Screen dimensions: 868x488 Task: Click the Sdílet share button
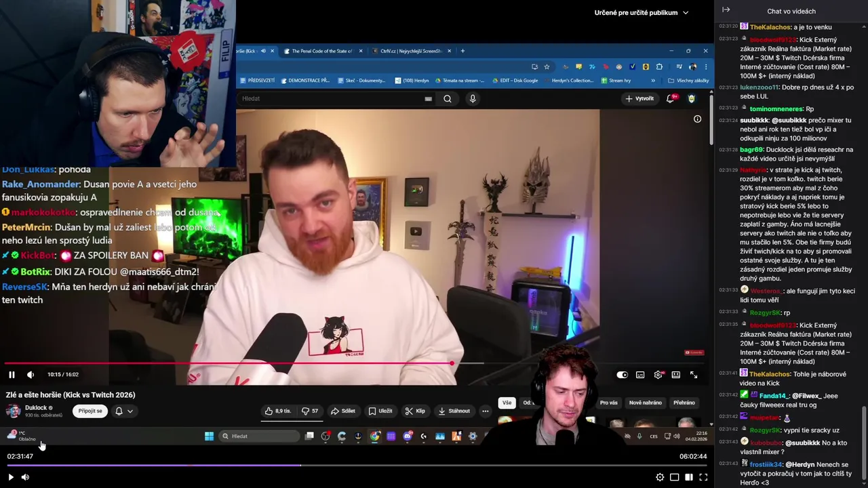pos(343,411)
